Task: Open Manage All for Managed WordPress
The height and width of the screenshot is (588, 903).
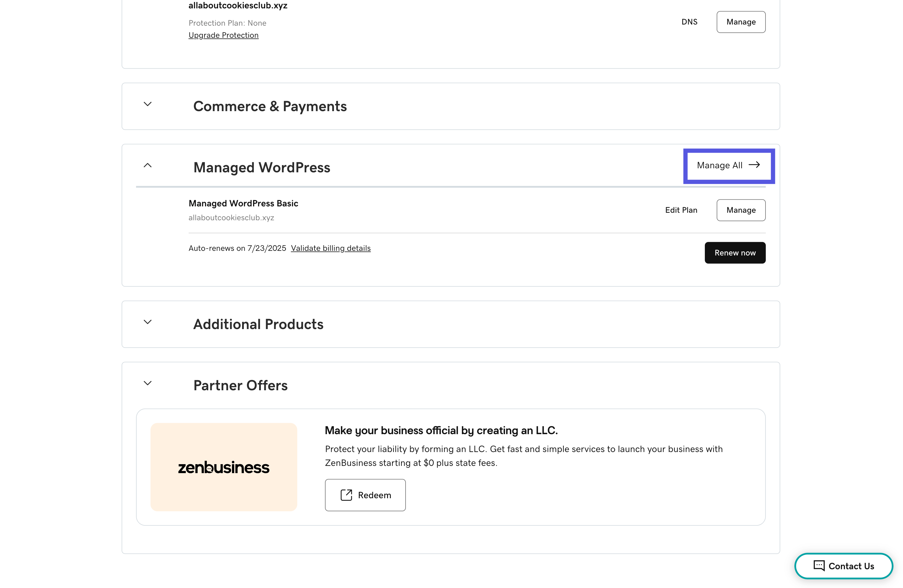Action: coord(728,166)
